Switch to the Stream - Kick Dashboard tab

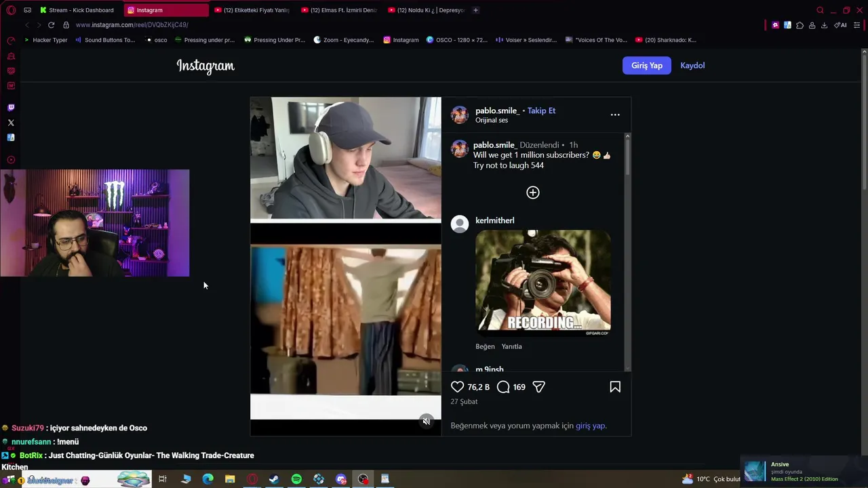pos(77,10)
